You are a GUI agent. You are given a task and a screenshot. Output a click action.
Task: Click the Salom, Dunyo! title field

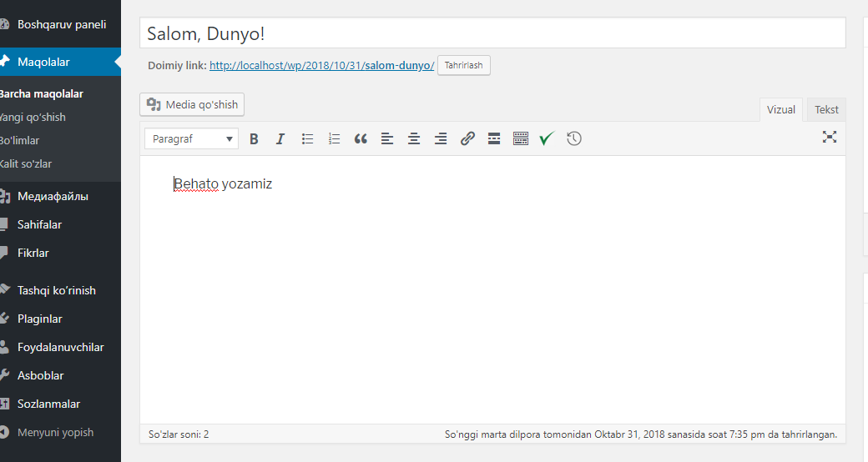pyautogui.click(x=492, y=33)
